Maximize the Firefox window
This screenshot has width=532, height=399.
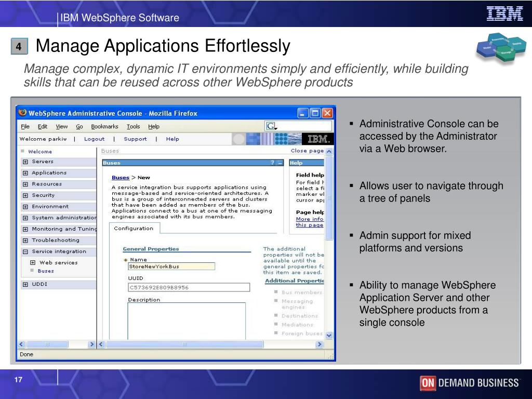click(x=315, y=113)
